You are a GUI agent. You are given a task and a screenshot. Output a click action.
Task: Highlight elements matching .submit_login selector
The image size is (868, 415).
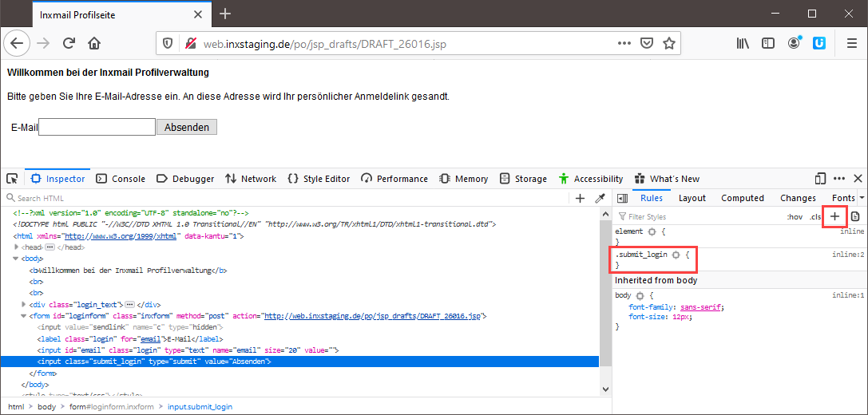pos(676,255)
